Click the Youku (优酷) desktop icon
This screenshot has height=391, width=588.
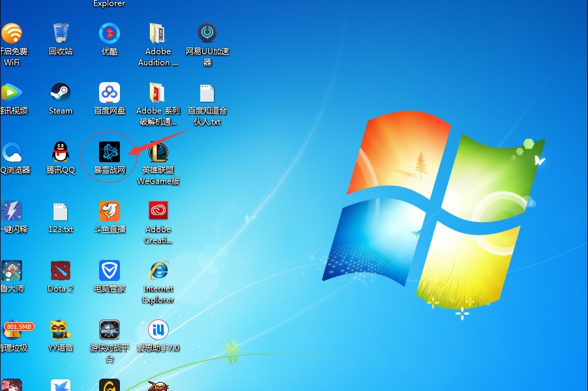(110, 33)
